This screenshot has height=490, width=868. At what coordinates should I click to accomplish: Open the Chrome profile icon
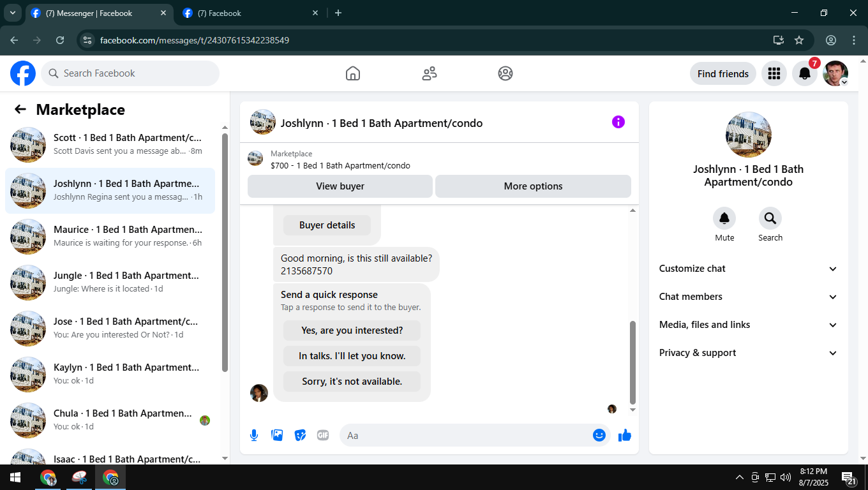coord(831,40)
